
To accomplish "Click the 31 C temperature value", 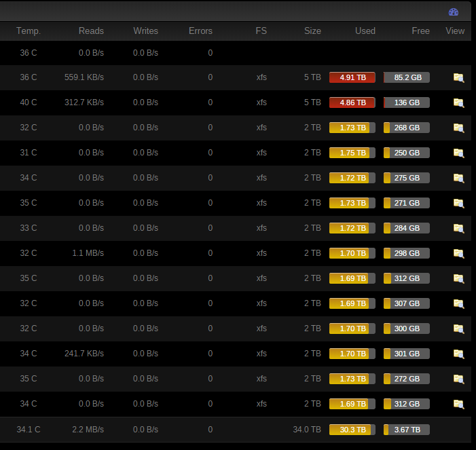I will click(x=29, y=153).
